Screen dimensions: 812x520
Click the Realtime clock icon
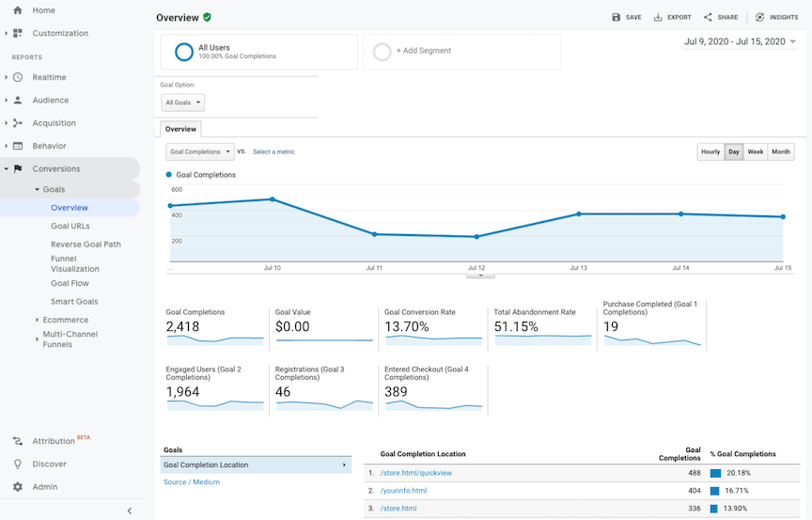[x=18, y=77]
